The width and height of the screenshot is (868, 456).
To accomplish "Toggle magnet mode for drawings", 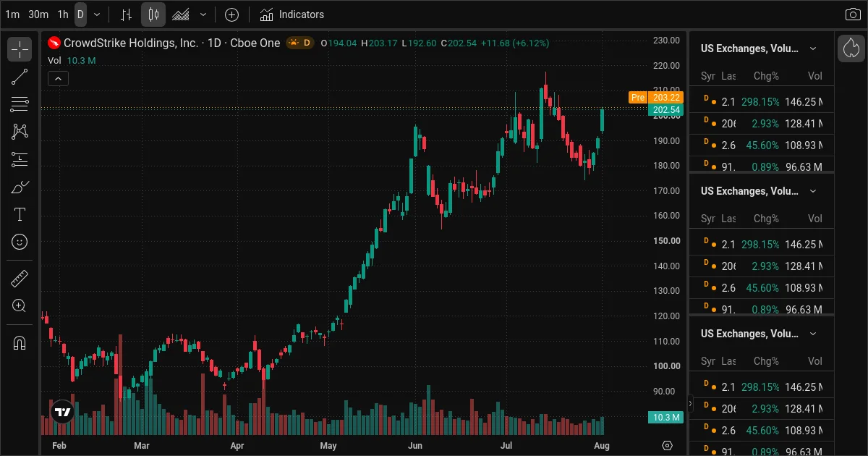I will pos(20,342).
